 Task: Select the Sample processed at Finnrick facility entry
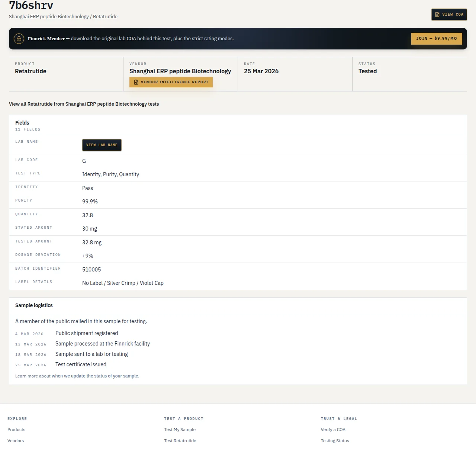pyautogui.click(x=103, y=344)
